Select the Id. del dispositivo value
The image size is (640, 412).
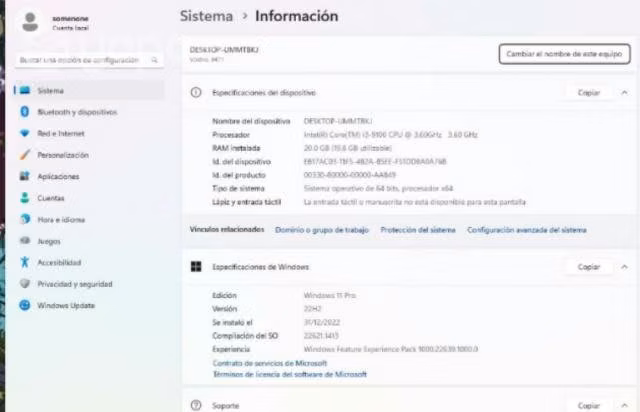click(x=375, y=161)
